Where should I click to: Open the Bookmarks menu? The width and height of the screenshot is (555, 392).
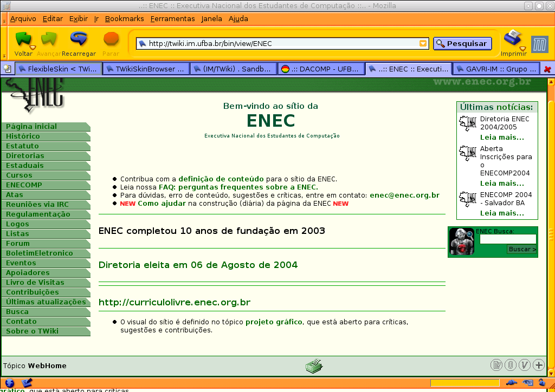point(124,18)
